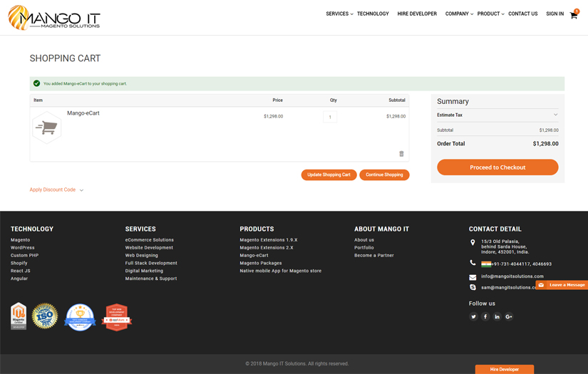This screenshot has height=374, width=588.
Task: Open the Shopify footer link
Action: tap(19, 263)
